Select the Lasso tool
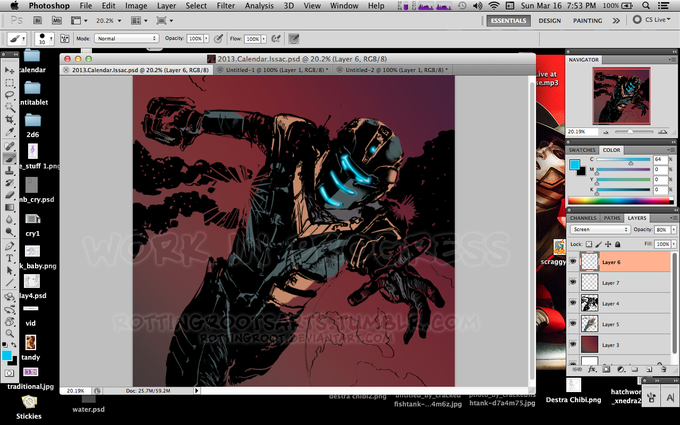 click(10, 95)
